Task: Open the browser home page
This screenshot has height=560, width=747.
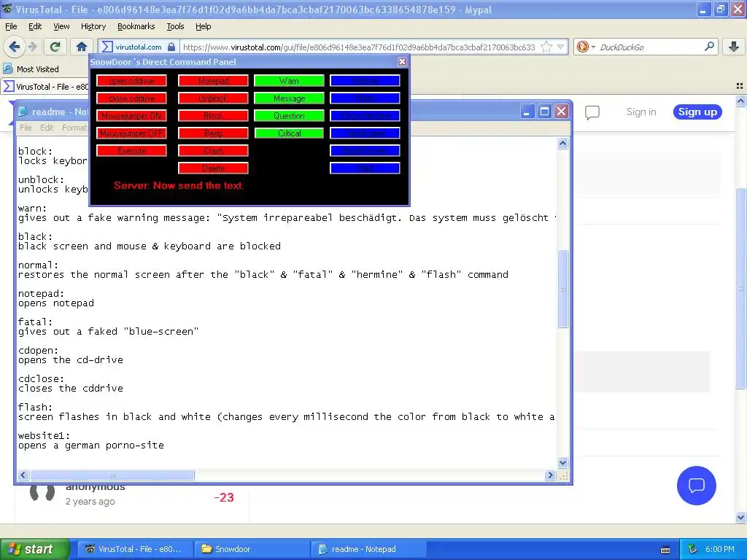Action: pos(82,47)
